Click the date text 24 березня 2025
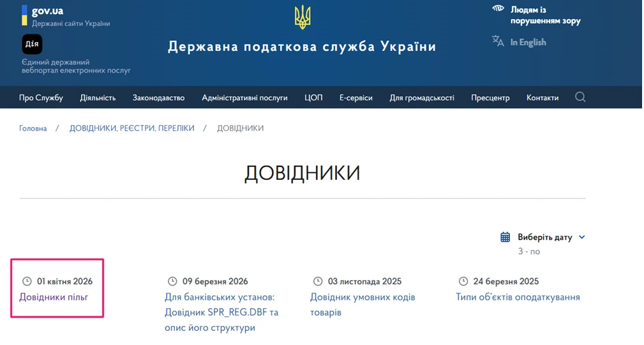 [506, 281]
